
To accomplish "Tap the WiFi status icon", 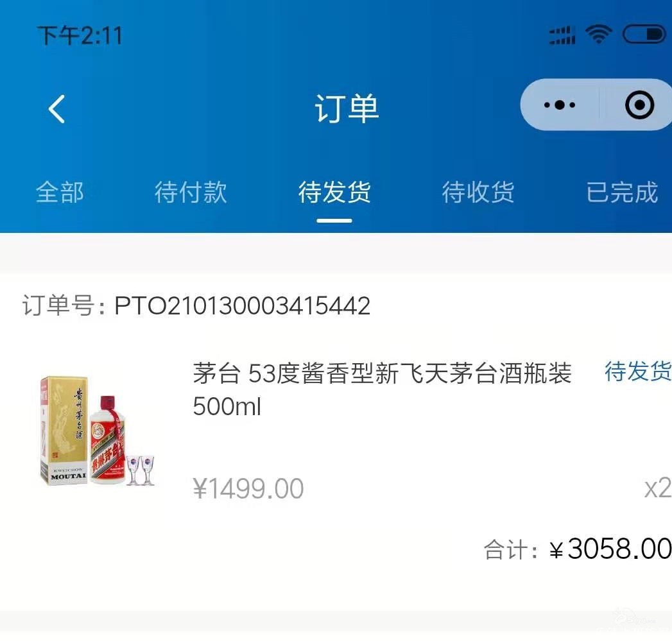I will 599,34.
